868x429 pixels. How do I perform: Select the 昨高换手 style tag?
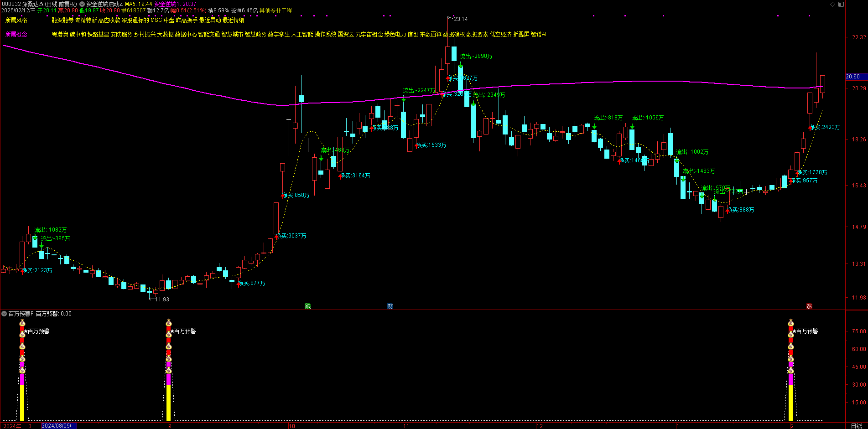[x=187, y=20]
